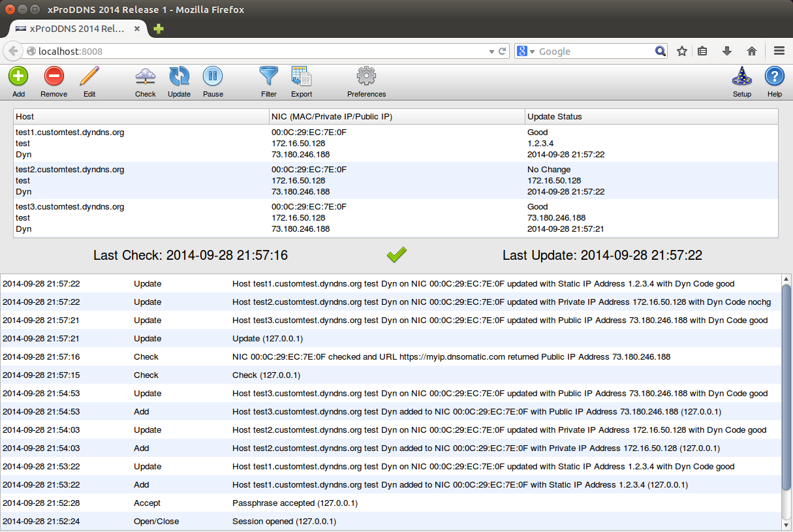Screen dimensions: 793x532
Task: Click the Export icon
Action: pos(302,76)
